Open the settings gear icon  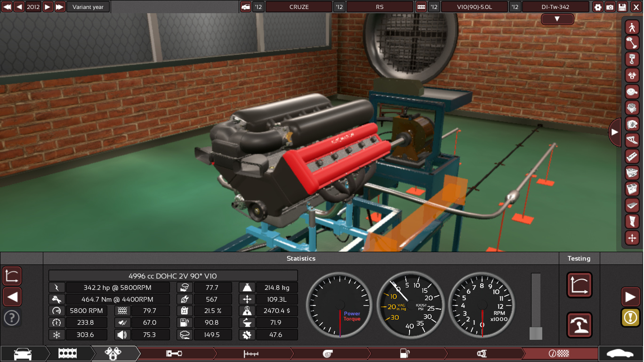[598, 7]
